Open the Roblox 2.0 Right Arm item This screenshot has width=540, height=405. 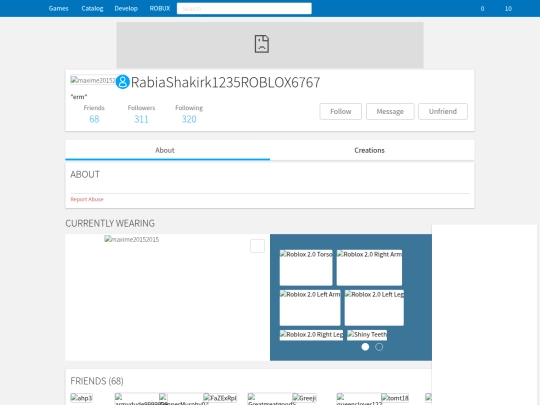[x=369, y=268]
